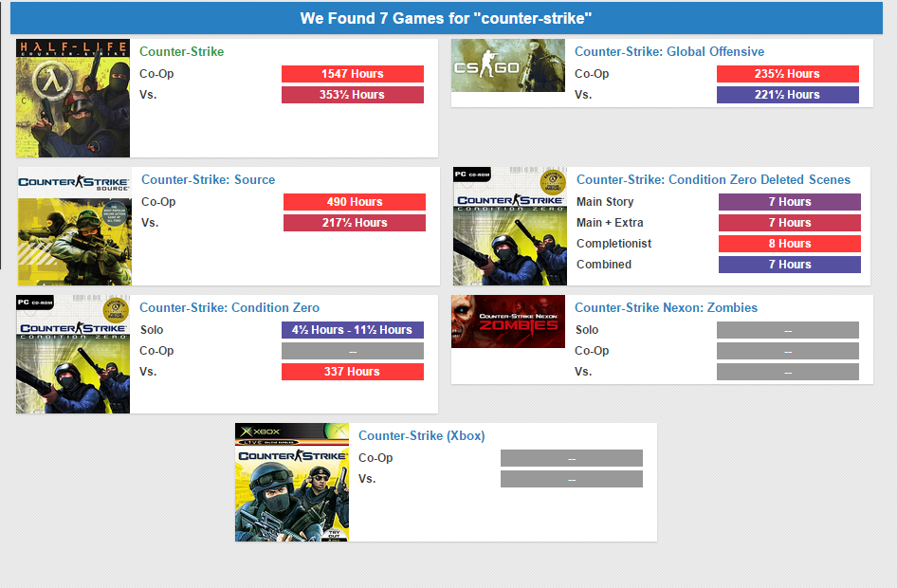897x588 pixels.
Task: Click Condition Zero's empty Co-Op bar
Action: click(x=353, y=351)
